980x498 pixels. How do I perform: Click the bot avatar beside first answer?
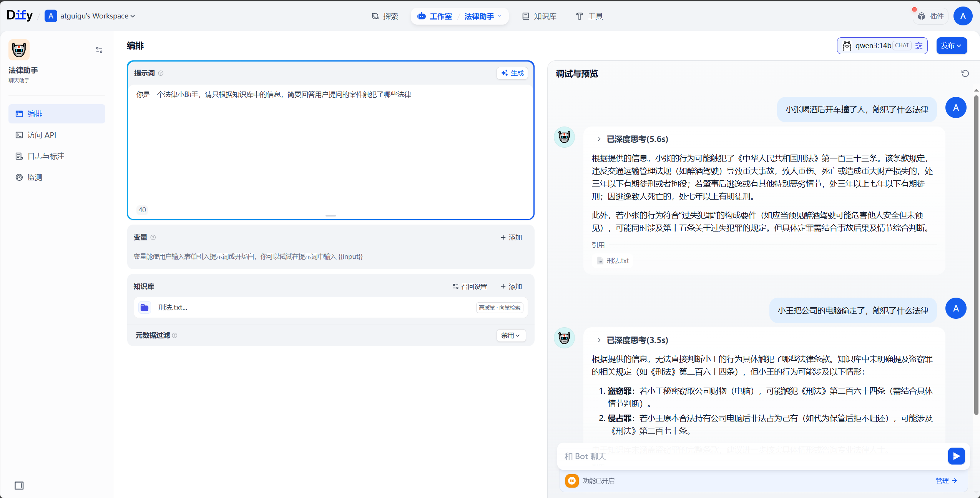tap(564, 137)
